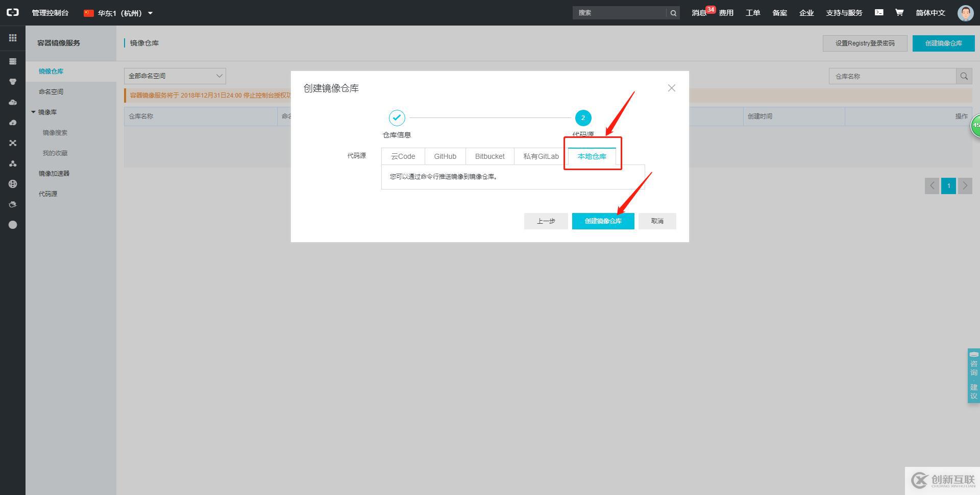Click the 上一步 button
Image resolution: width=980 pixels, height=495 pixels.
pyautogui.click(x=546, y=221)
